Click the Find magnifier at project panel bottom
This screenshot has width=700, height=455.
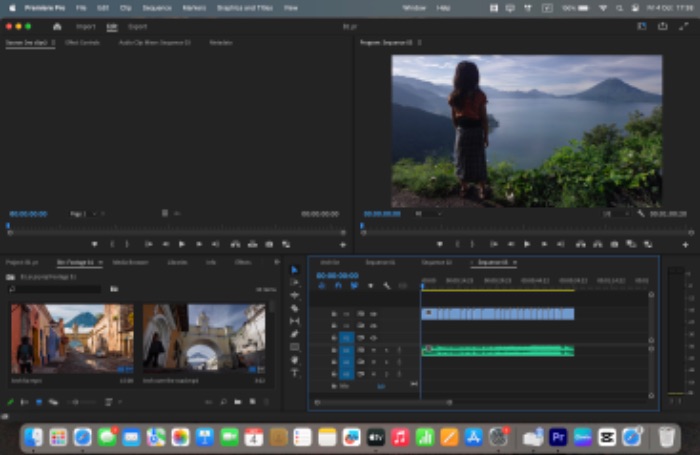pos(223,402)
